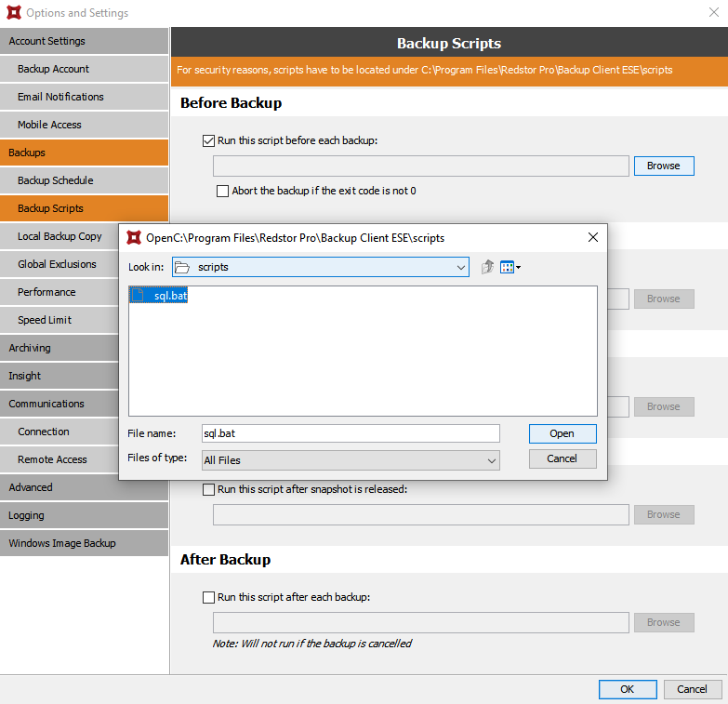Click Browse for the after-backup script
Screen dimensions: 728x704
[664, 622]
